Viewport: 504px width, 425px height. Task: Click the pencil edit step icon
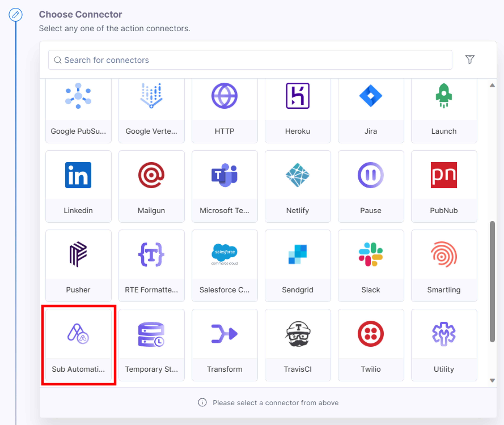coord(16,15)
